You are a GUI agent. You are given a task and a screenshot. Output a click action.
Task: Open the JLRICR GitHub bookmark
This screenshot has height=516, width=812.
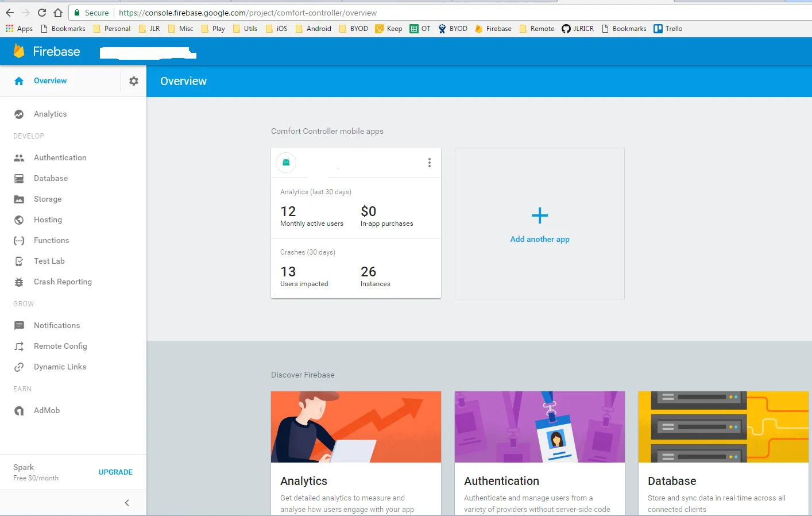[x=578, y=29]
